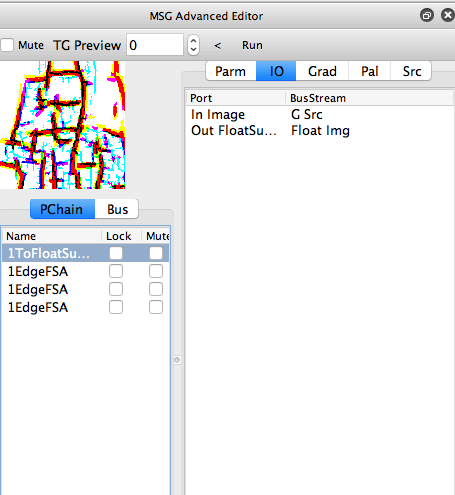Increase TG Preview value with stepper
Viewport: 455px width, 495px height.
pyautogui.click(x=193, y=40)
